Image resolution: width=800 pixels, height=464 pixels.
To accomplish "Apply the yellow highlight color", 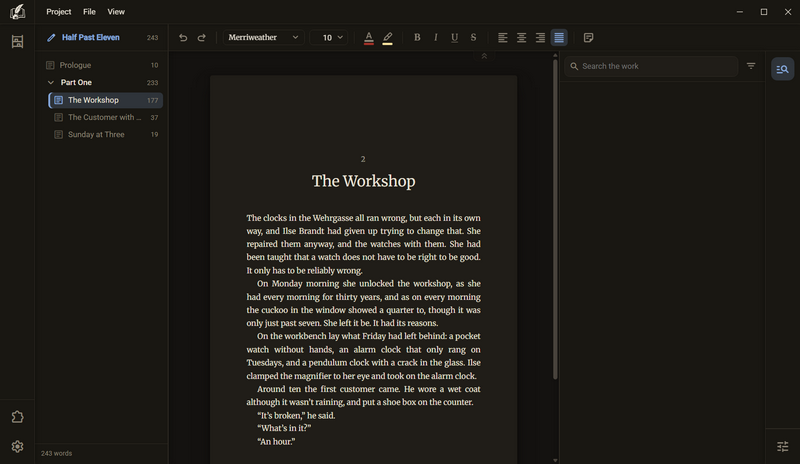I will pyautogui.click(x=388, y=38).
